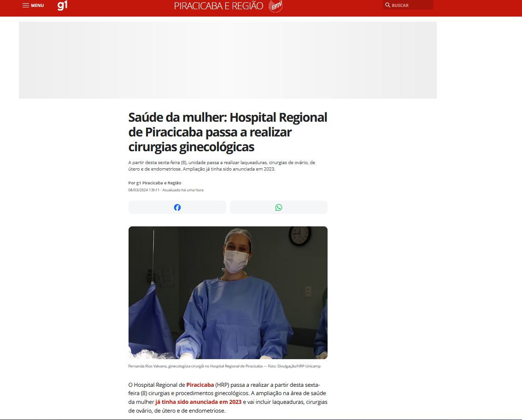Click the timestamp '08/03/2024 13h11'
This screenshot has height=420, width=522.
[x=144, y=190]
